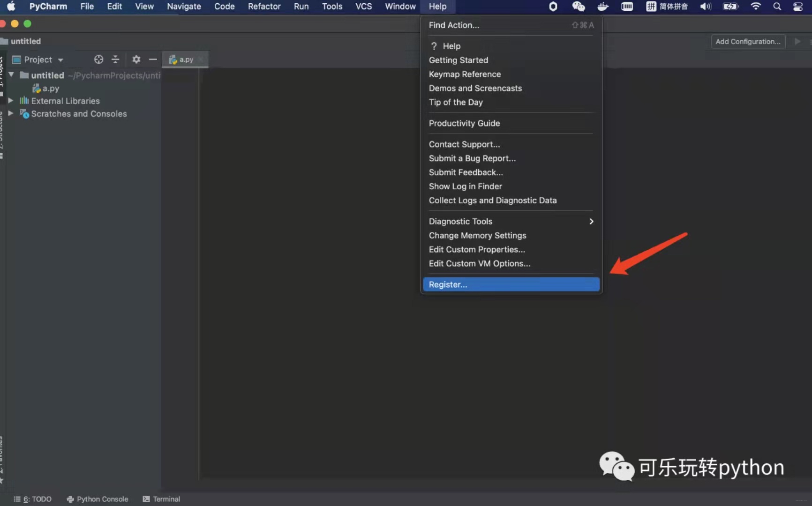The width and height of the screenshot is (812, 506).
Task: Expand Scratches and Consoles node
Action: point(11,113)
